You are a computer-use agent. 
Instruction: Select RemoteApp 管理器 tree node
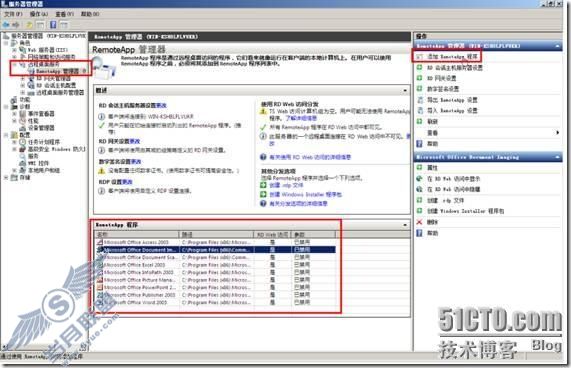[57, 71]
